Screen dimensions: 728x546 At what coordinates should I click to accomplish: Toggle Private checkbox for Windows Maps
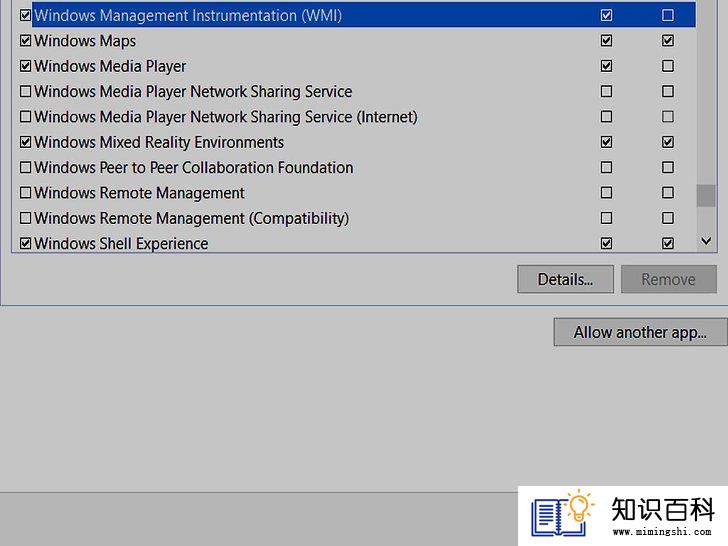pyautogui.click(x=606, y=41)
